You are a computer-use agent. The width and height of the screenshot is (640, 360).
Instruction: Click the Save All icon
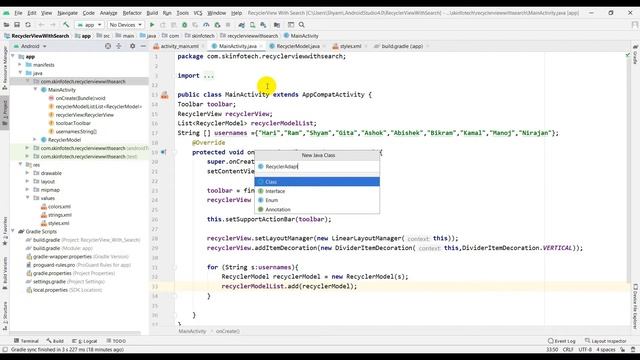(17, 25)
